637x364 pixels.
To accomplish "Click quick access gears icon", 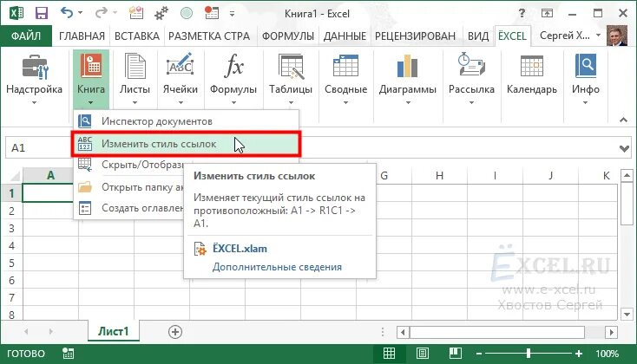I will click(161, 14).
